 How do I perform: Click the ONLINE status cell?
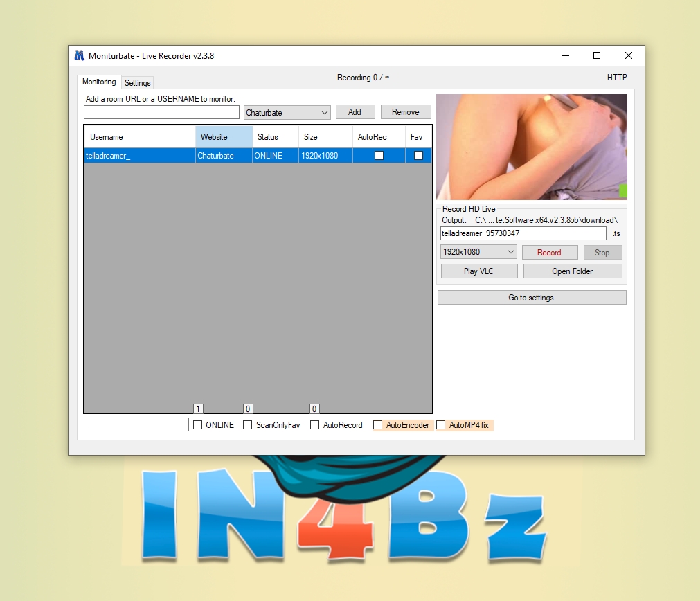point(276,156)
